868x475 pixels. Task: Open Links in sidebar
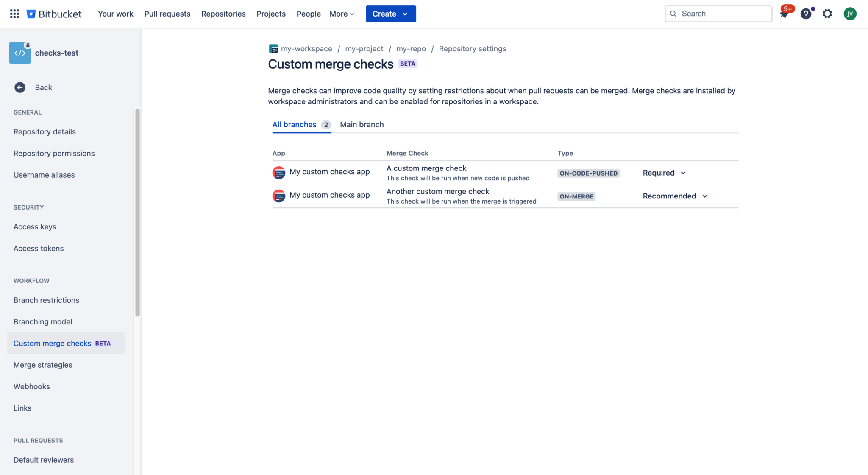coord(22,408)
